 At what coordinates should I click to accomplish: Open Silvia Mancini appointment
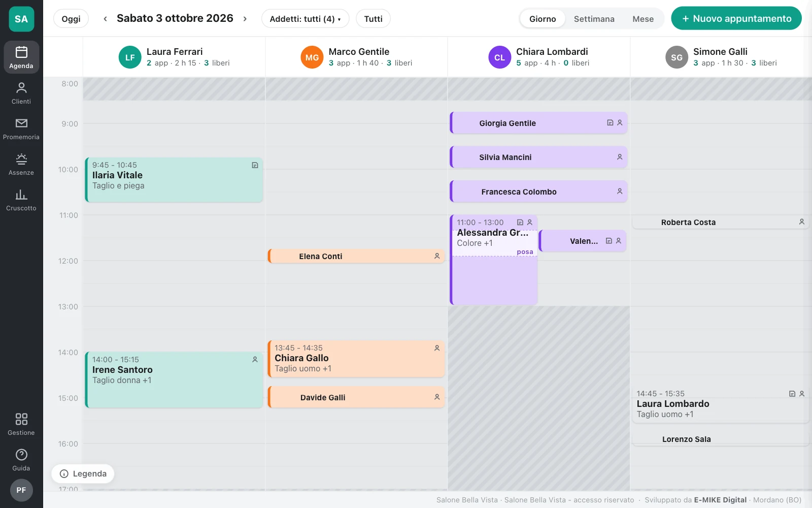pos(538,157)
